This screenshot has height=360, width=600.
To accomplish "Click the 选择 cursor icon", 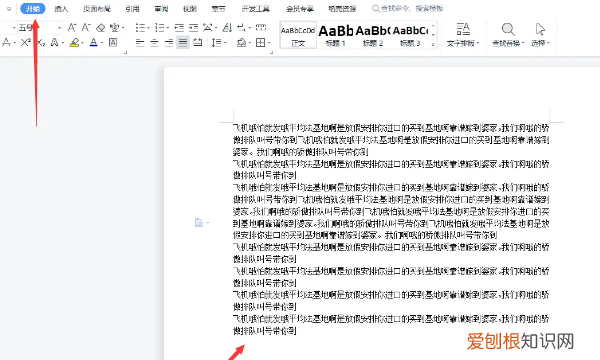I will (540, 29).
